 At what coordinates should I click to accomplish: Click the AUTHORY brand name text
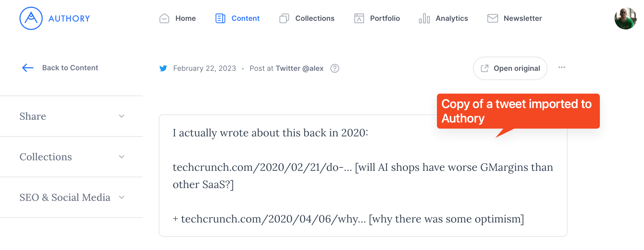pyautogui.click(x=69, y=19)
